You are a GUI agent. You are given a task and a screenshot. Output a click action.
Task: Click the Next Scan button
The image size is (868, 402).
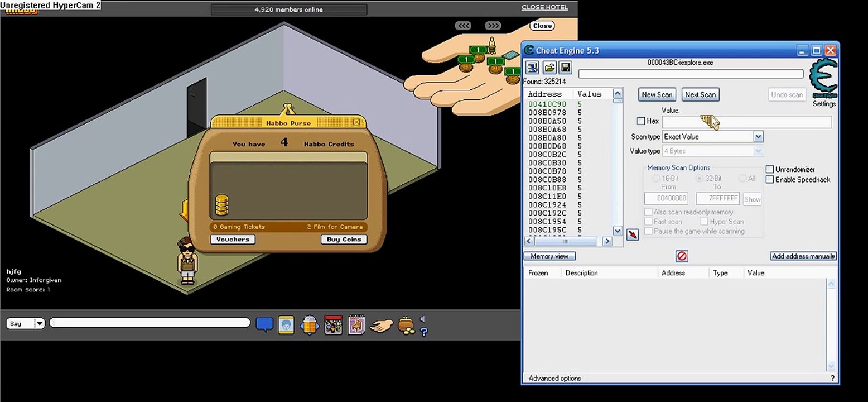(701, 95)
